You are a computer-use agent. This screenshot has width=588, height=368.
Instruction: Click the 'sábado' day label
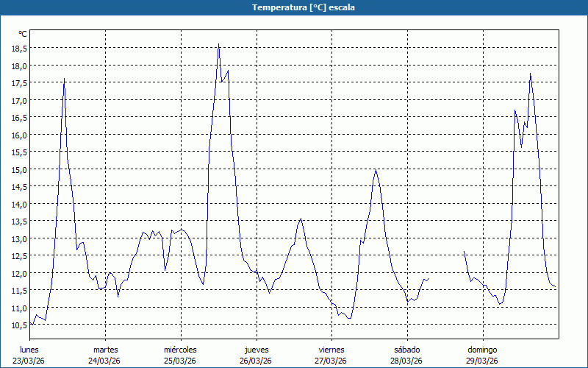coord(407,350)
